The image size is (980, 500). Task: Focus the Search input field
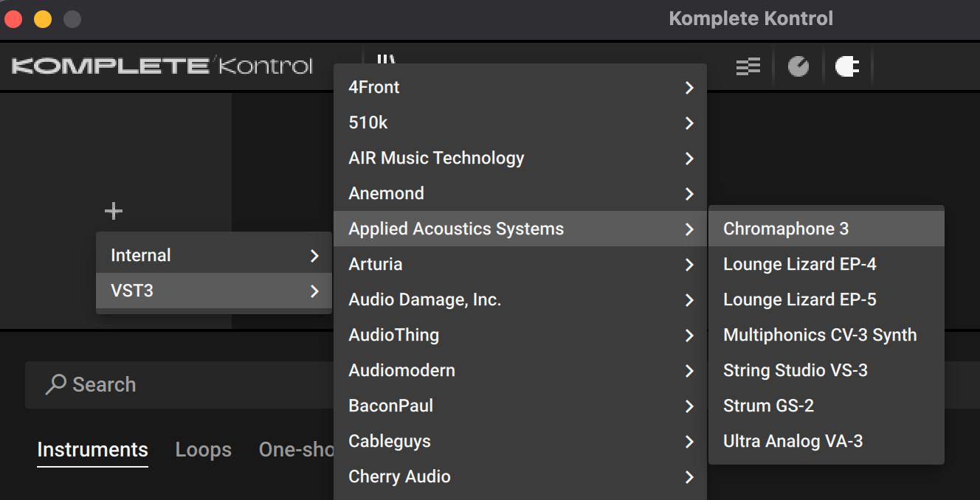[x=179, y=384]
